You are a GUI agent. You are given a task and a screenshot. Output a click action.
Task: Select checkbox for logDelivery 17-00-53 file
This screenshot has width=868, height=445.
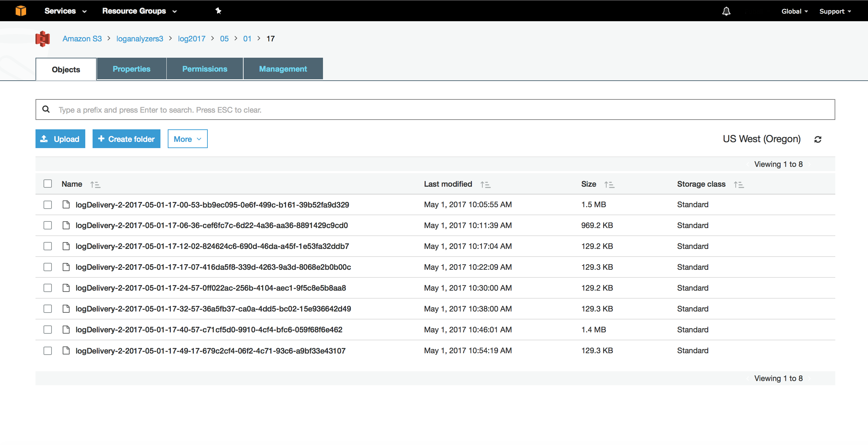click(48, 205)
